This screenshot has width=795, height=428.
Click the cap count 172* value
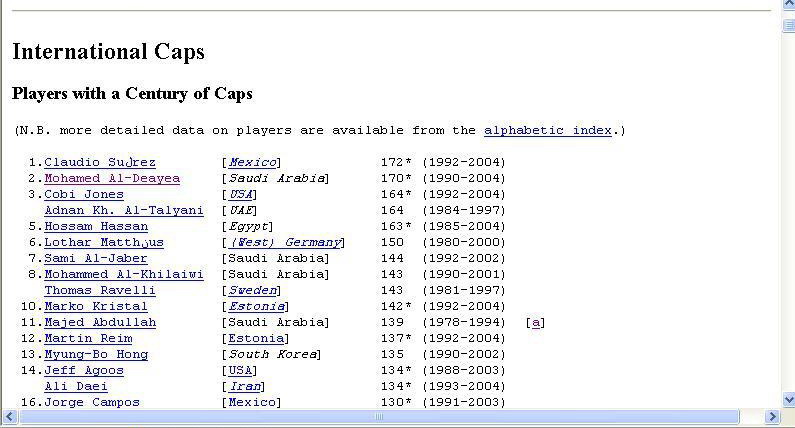pos(396,162)
